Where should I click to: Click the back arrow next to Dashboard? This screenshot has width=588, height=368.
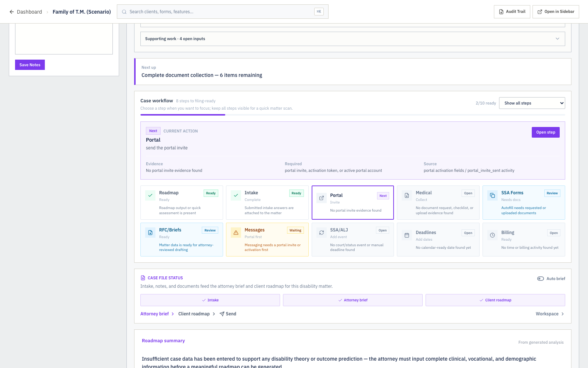click(12, 12)
